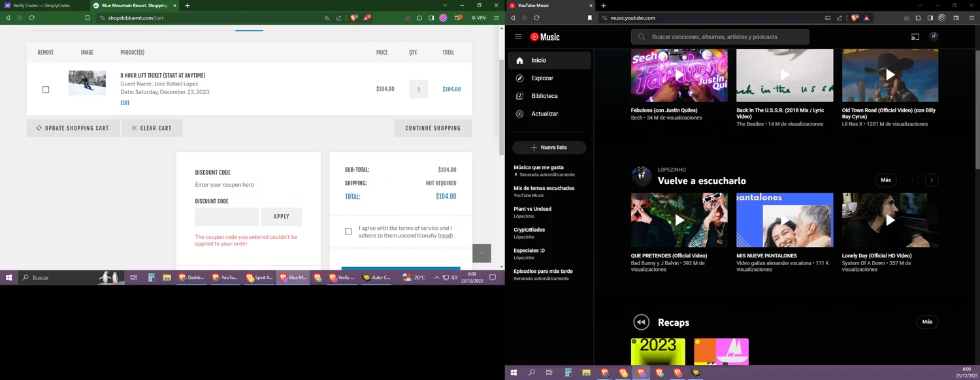This screenshot has height=380, width=980.
Task: Click EDIT under the lift ticket
Action: tap(125, 103)
